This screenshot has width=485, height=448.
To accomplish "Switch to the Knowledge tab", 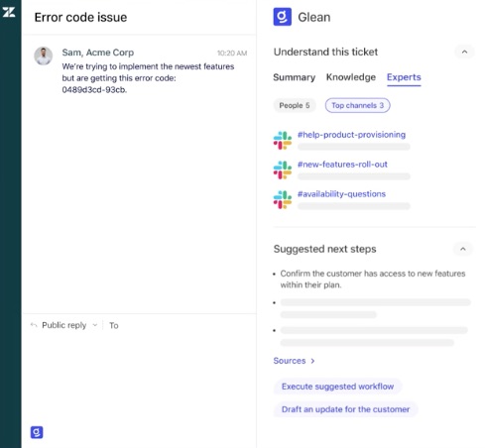I will pos(351,77).
